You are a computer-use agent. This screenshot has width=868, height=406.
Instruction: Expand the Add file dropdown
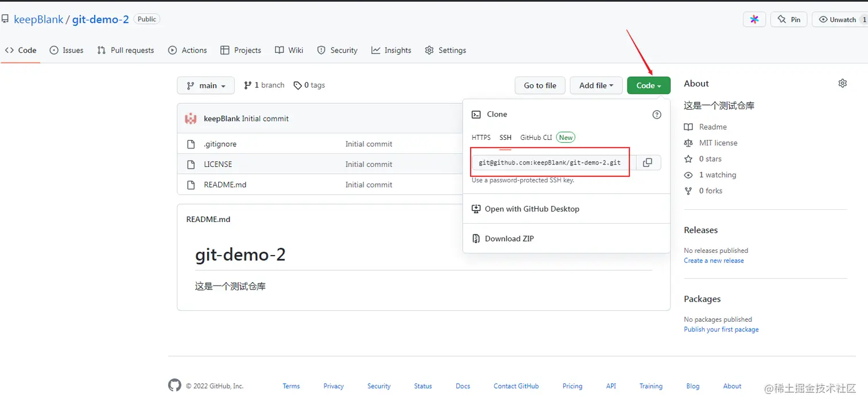click(x=596, y=85)
